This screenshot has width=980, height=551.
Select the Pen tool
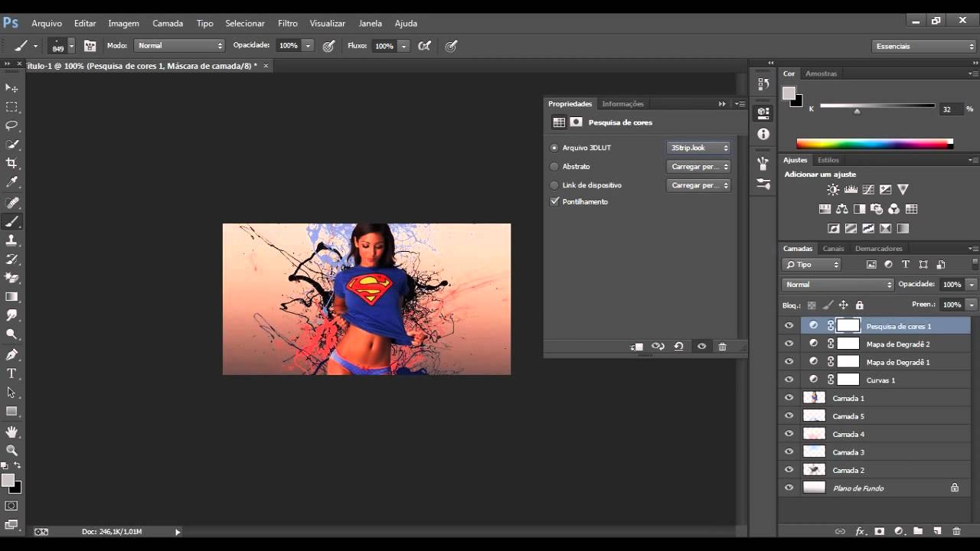(x=11, y=354)
